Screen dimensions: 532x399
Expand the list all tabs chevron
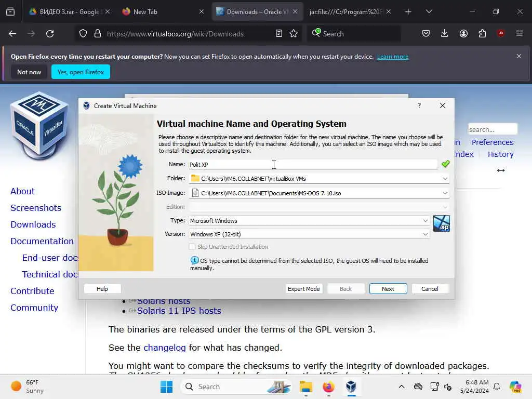point(429,11)
